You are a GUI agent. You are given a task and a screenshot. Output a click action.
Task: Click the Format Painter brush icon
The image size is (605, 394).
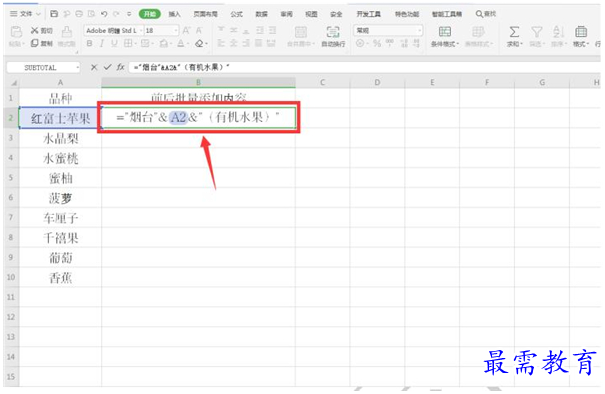point(67,32)
